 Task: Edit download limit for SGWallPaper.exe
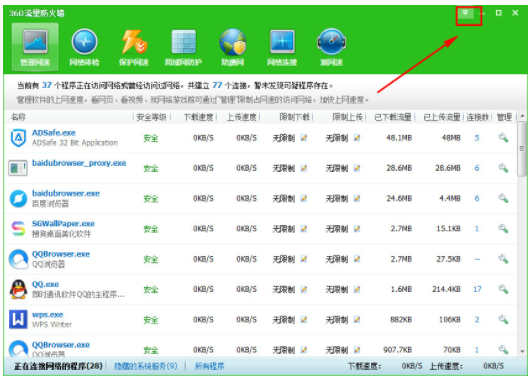pos(304,229)
